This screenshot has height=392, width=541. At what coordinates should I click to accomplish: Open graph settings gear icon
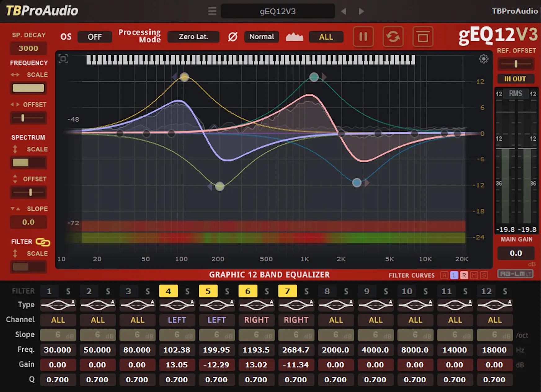coord(484,59)
